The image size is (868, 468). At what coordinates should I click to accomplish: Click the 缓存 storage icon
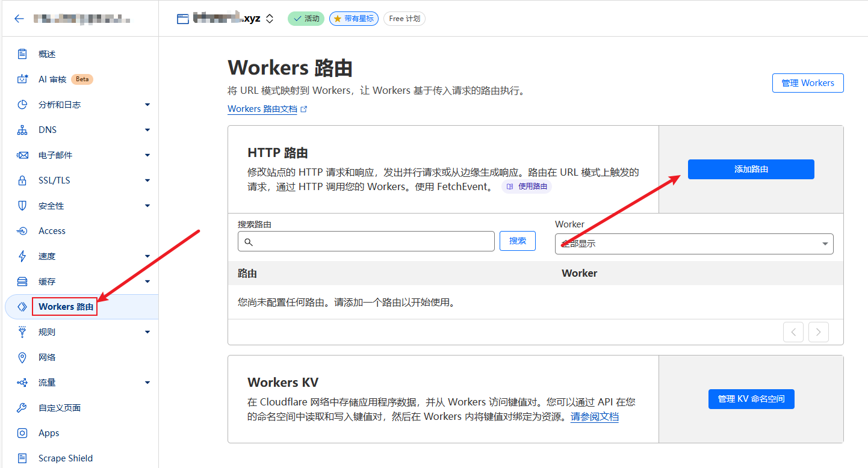point(22,282)
